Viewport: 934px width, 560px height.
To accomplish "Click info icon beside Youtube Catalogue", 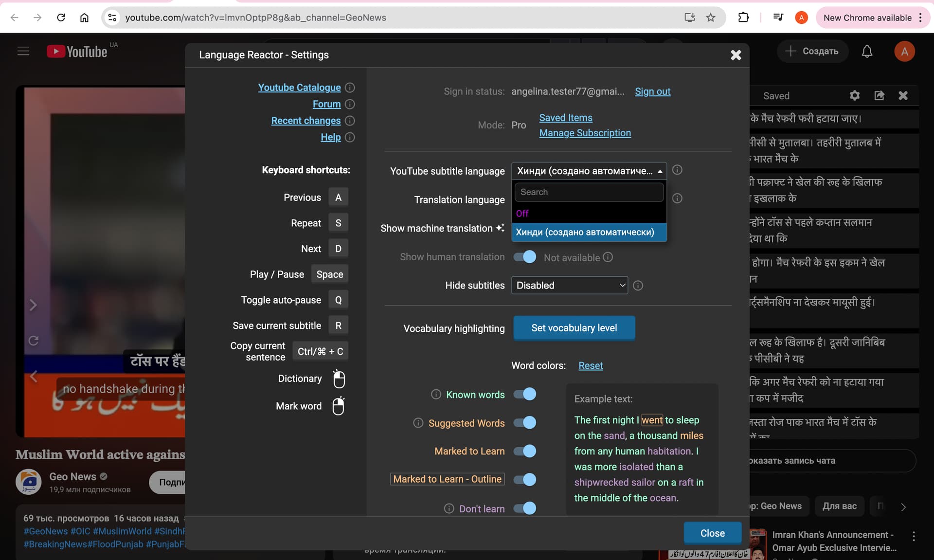I will pos(350,88).
